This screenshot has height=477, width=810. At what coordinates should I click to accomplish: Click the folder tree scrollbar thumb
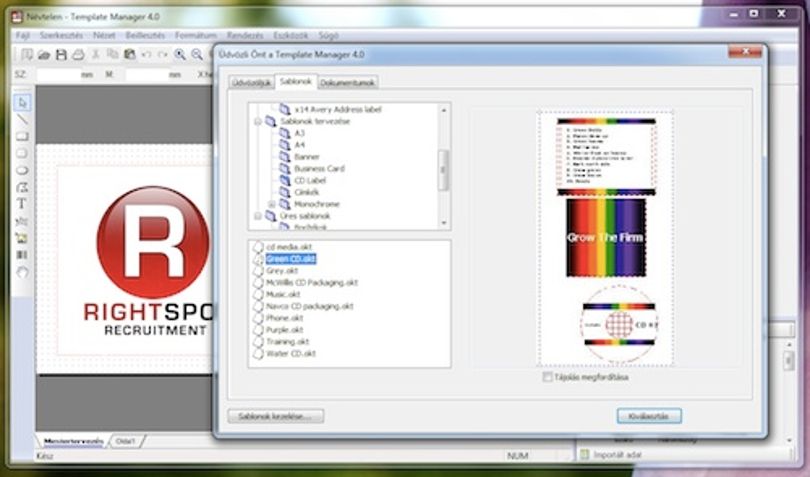443,170
